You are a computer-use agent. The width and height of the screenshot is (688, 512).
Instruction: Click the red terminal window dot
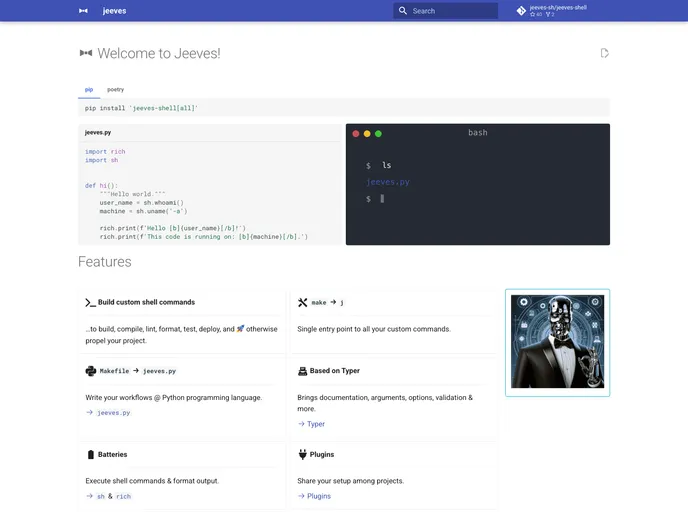click(x=356, y=134)
